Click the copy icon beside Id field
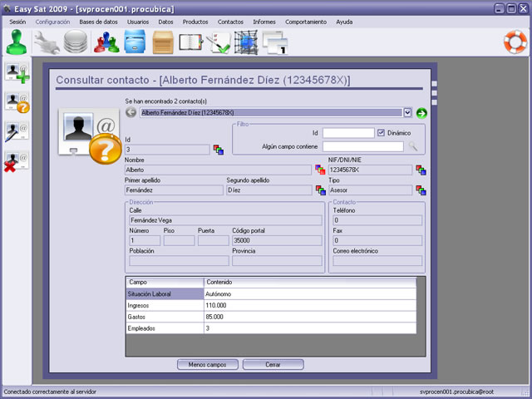Image resolution: width=532 pixels, height=399 pixels. 218,150
